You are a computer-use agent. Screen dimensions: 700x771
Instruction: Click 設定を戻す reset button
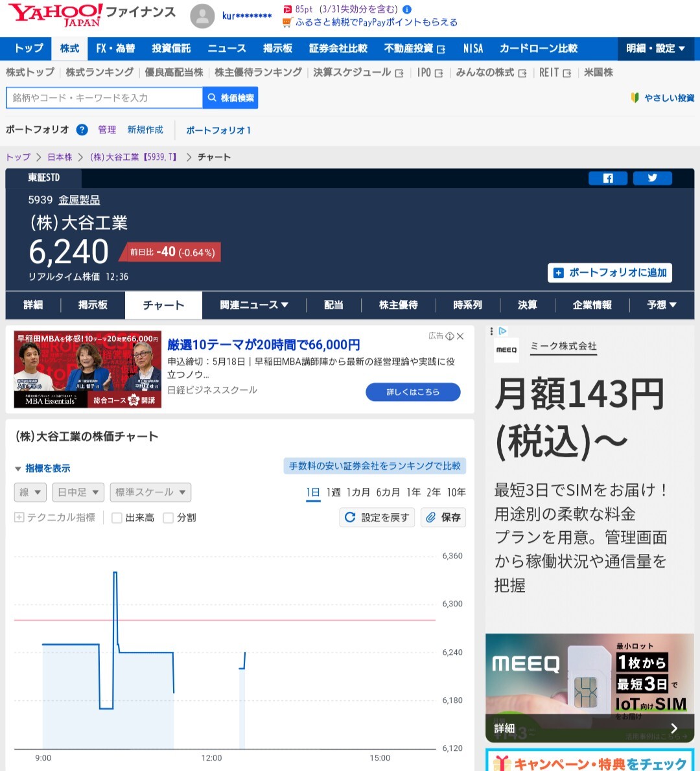pyautogui.click(x=377, y=517)
